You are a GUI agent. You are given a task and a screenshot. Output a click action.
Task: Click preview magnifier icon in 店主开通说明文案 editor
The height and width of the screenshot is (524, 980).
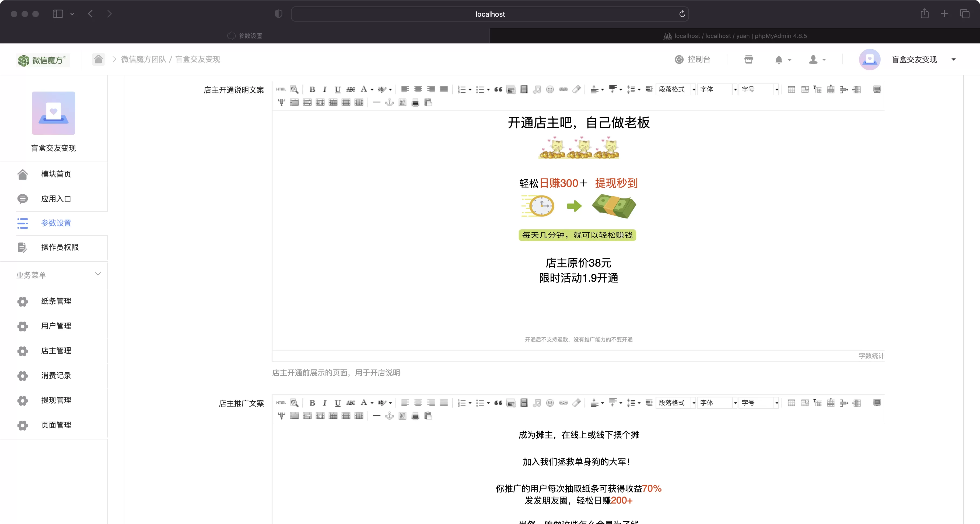(x=294, y=89)
